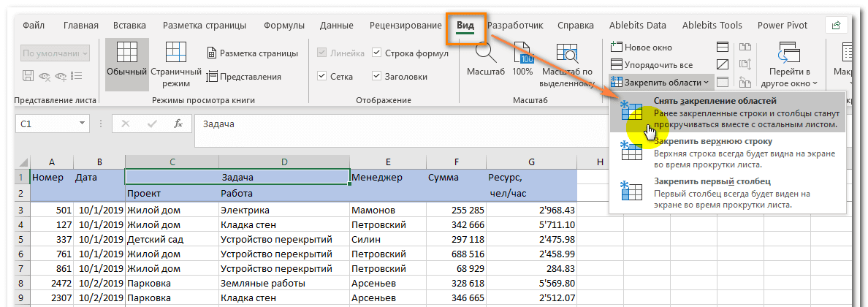This screenshot has width=868, height=307.
Task: Open the Name Box dropdown arrow
Action: [x=82, y=124]
